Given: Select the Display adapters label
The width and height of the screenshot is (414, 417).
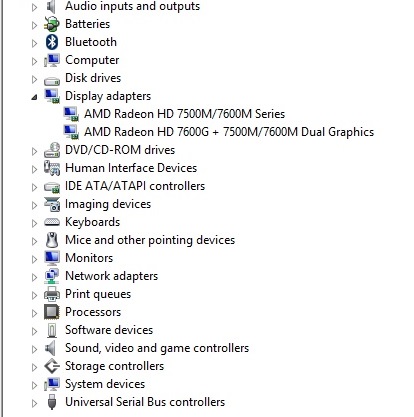Looking at the screenshot, I should pyautogui.click(x=108, y=96).
